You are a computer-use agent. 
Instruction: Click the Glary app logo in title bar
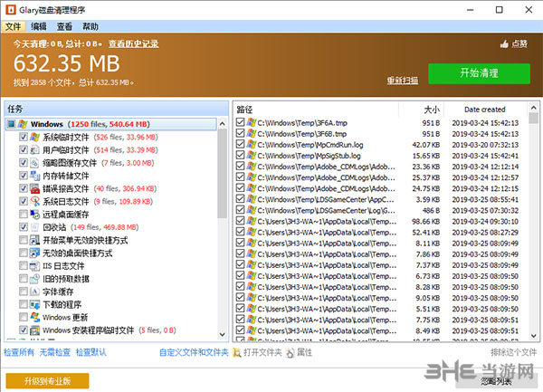coord(10,10)
